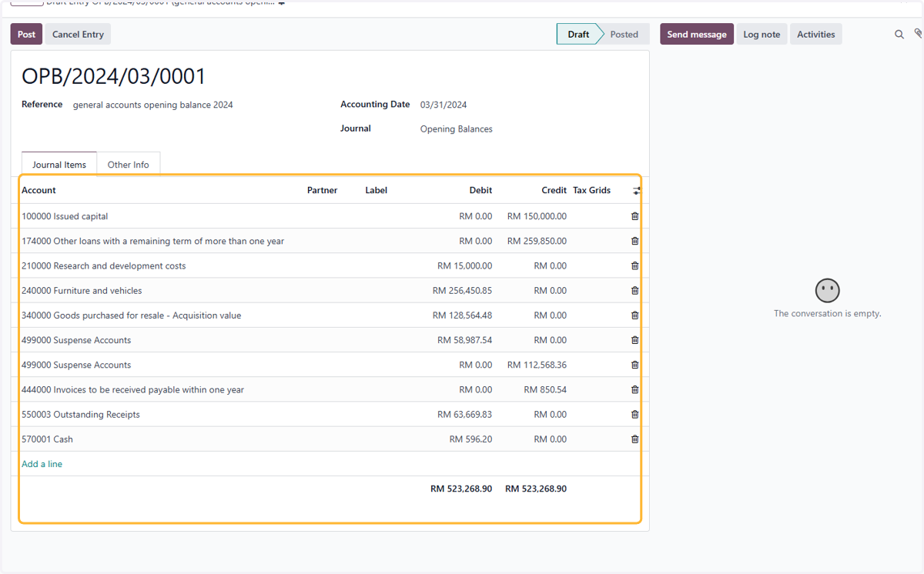Image resolution: width=924 pixels, height=574 pixels.
Task: Switch to the Journal Items tab
Action: point(59,165)
